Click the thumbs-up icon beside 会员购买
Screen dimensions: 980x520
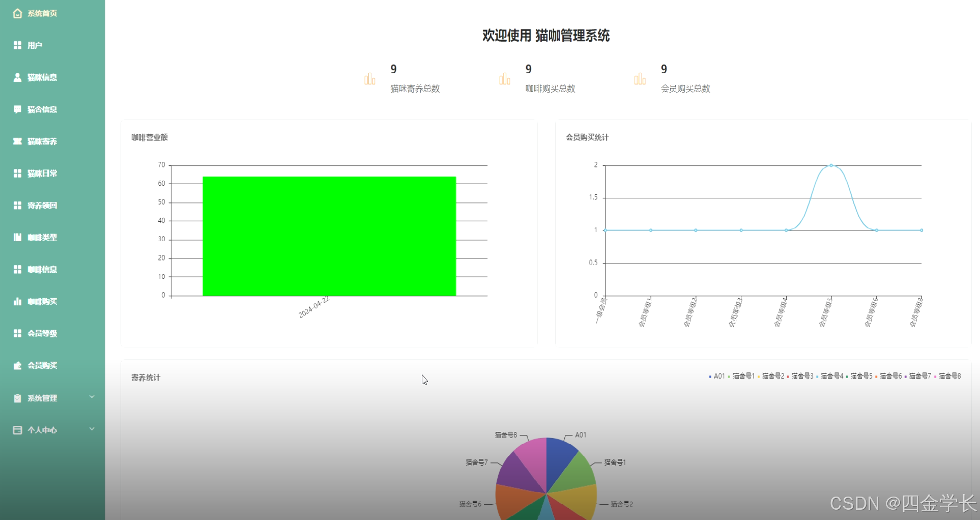[x=17, y=365]
